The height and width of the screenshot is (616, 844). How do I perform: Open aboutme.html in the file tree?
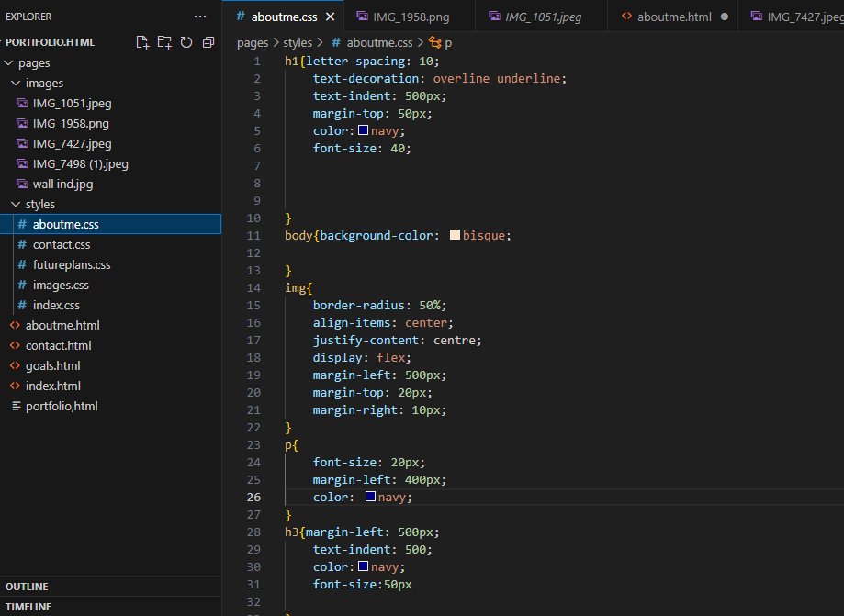pyautogui.click(x=110, y=325)
